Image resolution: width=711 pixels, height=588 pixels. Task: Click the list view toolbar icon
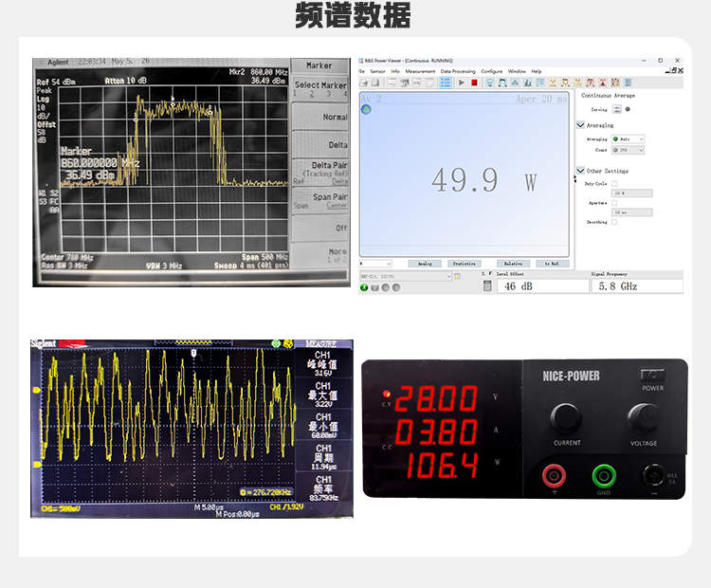(x=446, y=83)
